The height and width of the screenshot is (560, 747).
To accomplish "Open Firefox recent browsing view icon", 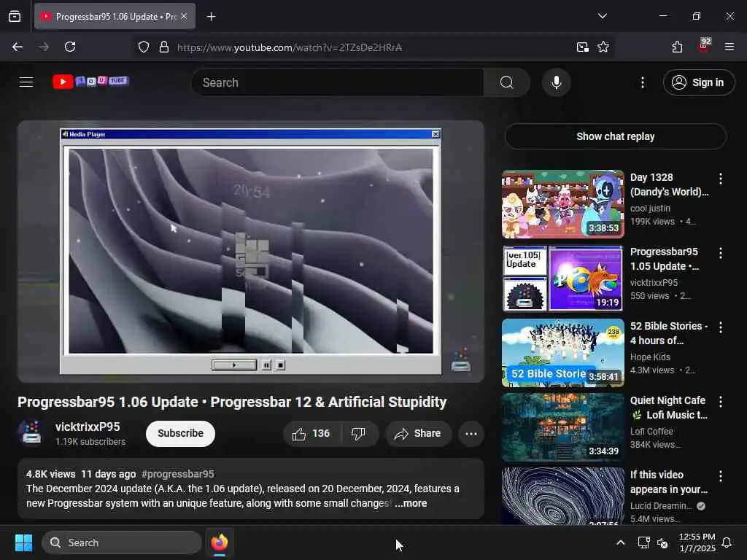I will click(15, 16).
